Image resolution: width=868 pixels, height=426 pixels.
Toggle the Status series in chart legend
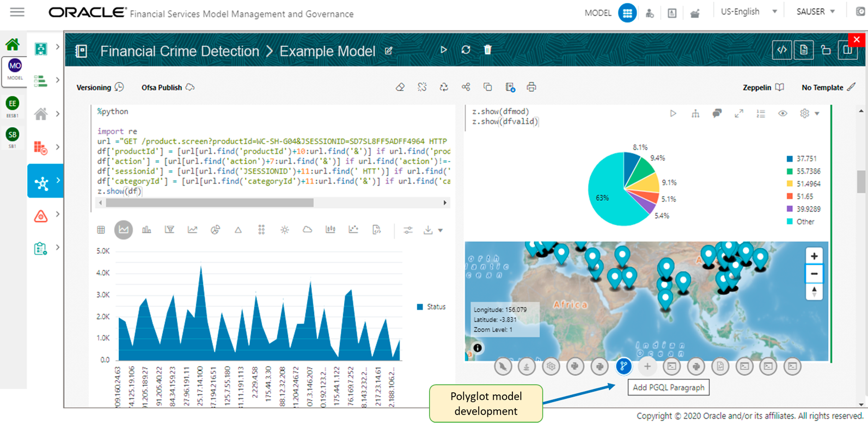431,307
